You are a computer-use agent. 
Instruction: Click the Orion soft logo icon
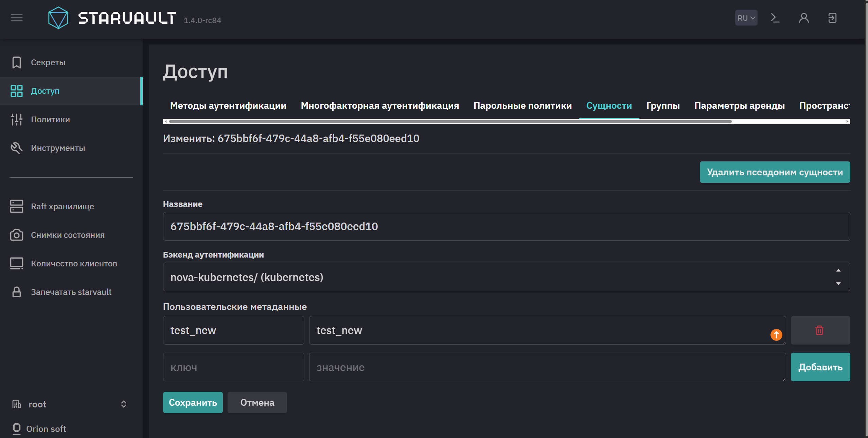click(17, 428)
